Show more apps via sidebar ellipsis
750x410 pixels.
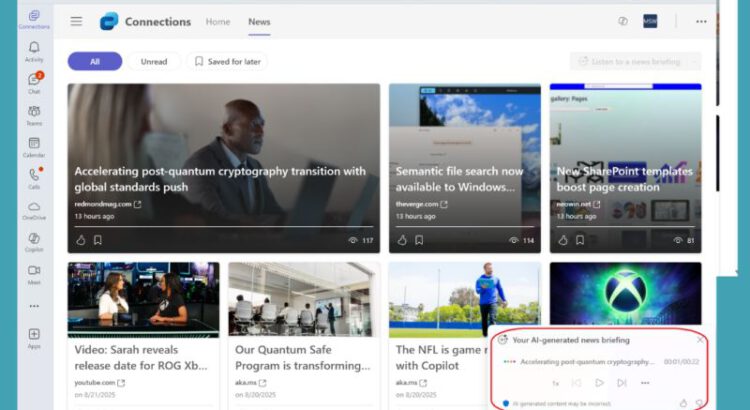click(34, 306)
